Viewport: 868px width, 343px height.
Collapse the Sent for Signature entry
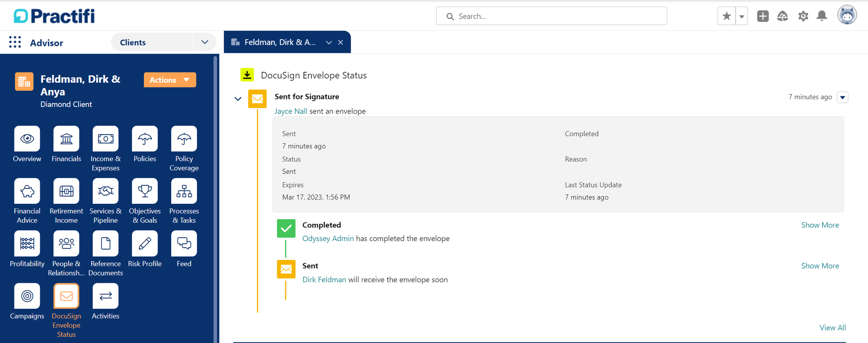click(238, 99)
